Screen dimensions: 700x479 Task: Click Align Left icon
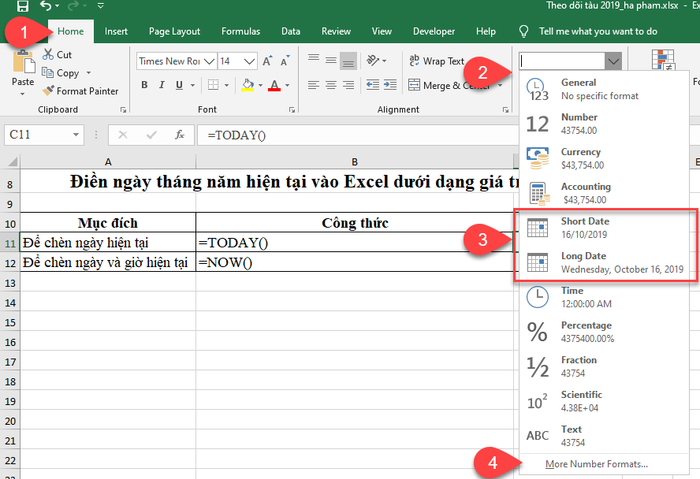point(314,85)
